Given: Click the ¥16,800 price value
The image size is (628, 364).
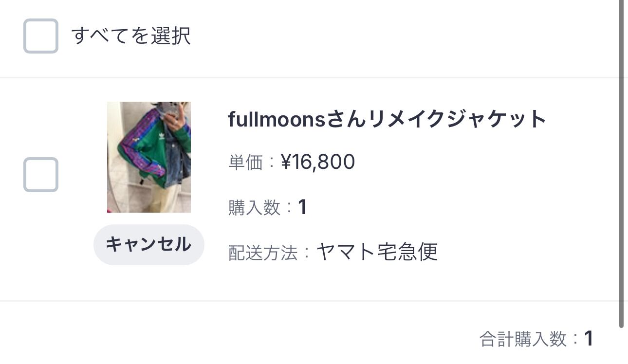Looking at the screenshot, I should point(318,162).
